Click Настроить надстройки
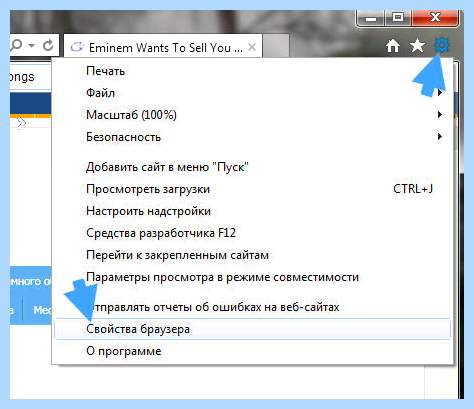Viewport: 474px width, 409px height. click(x=253, y=211)
